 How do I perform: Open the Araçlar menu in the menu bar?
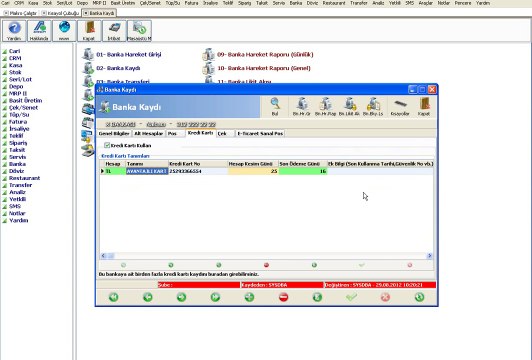tap(425, 3)
